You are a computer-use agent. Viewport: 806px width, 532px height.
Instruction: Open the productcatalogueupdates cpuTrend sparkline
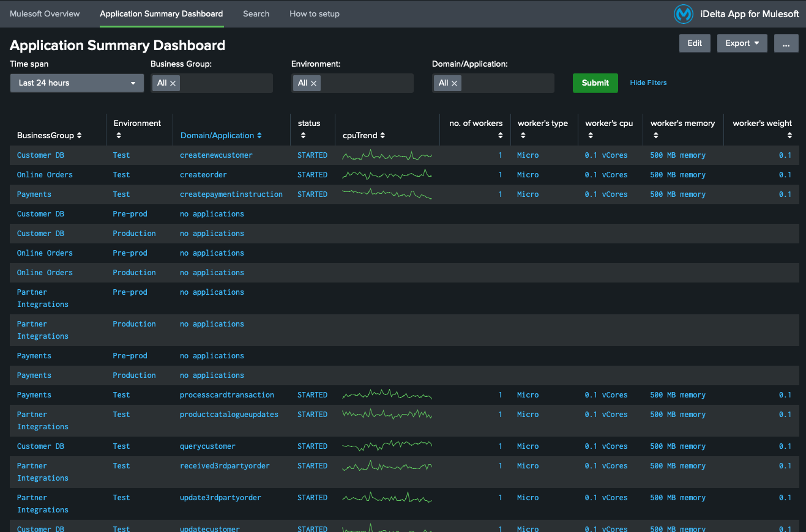tap(387, 415)
